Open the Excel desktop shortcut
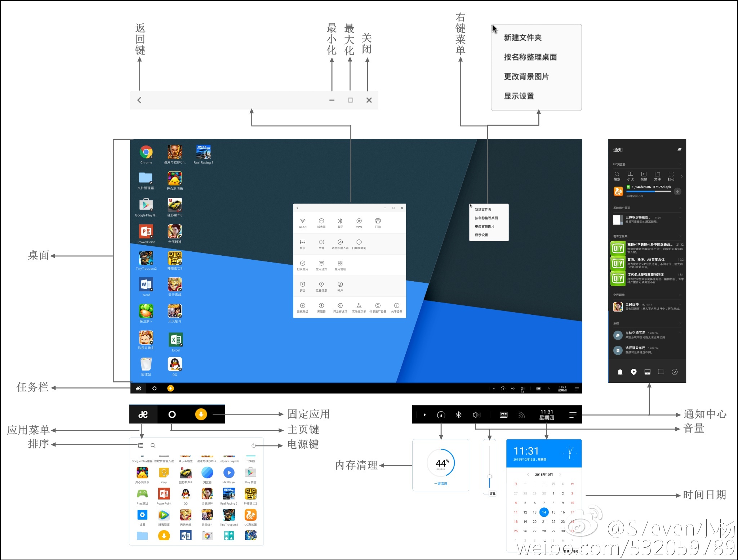 (x=175, y=340)
